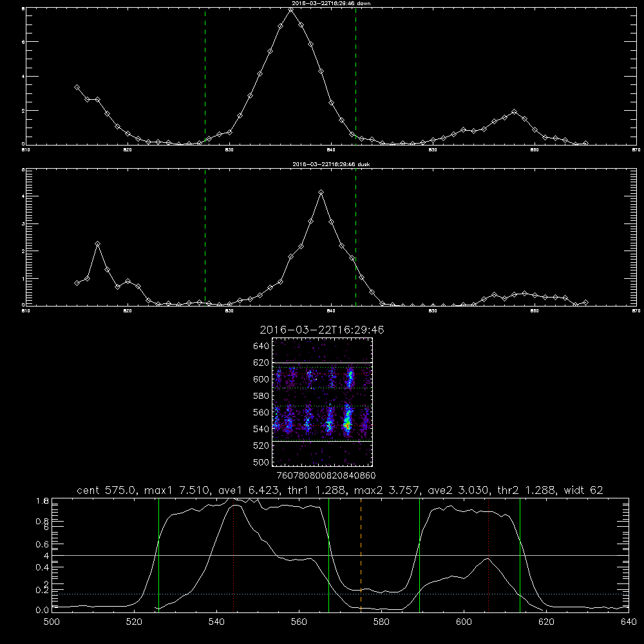Click x-axis label 500 in bottom plot
644x644 pixels.
click(52, 622)
